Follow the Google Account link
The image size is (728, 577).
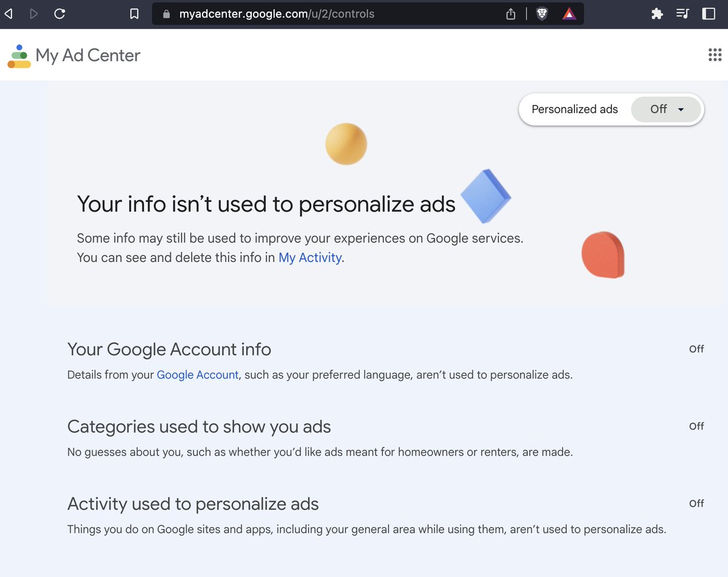197,375
